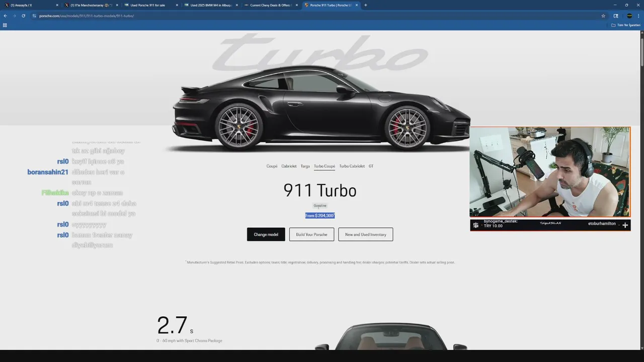The height and width of the screenshot is (362, 644).
Task: Click the 911 Turbo heading
Action: (x=320, y=191)
